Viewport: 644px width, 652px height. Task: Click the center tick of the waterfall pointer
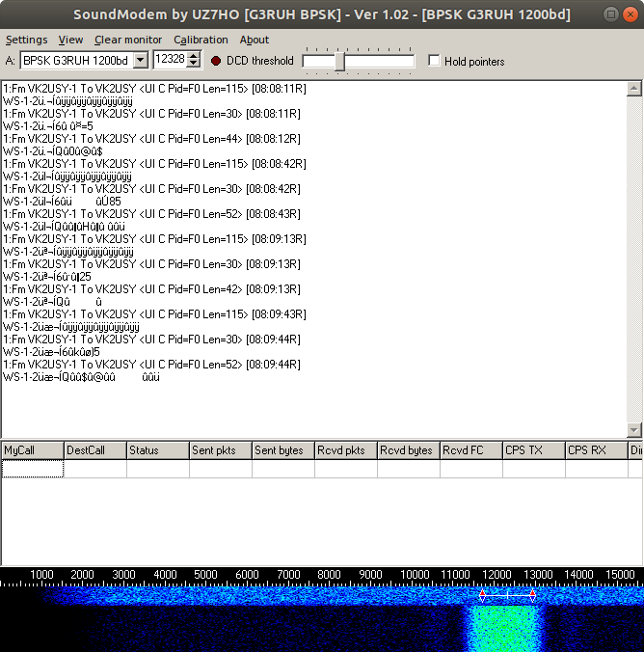tap(508, 595)
